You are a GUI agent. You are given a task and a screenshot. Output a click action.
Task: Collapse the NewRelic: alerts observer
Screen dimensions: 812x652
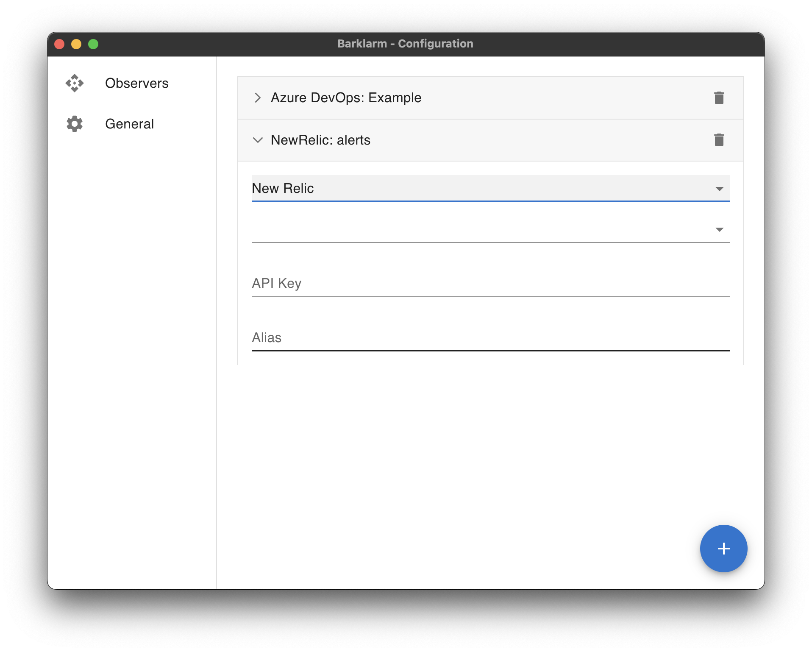258,140
